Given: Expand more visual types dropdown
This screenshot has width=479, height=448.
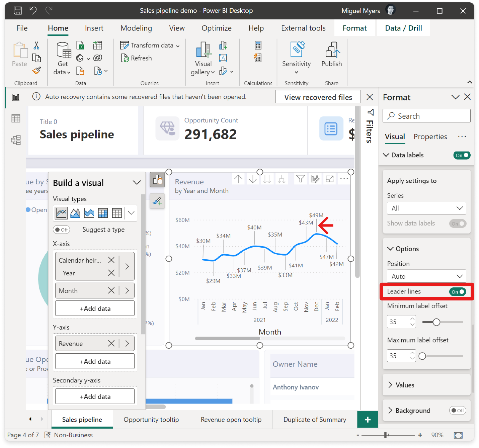Looking at the screenshot, I should point(131,213).
